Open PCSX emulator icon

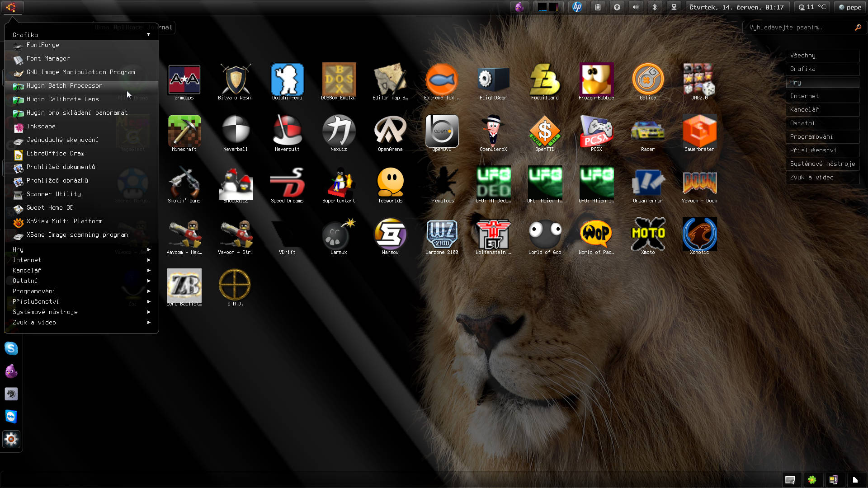(x=596, y=131)
